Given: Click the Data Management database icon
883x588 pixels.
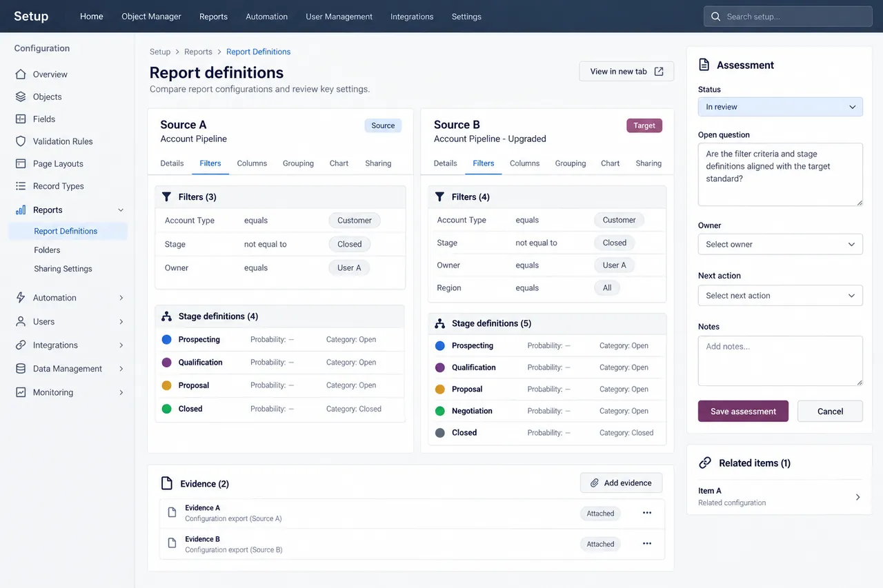Looking at the screenshot, I should pos(21,369).
